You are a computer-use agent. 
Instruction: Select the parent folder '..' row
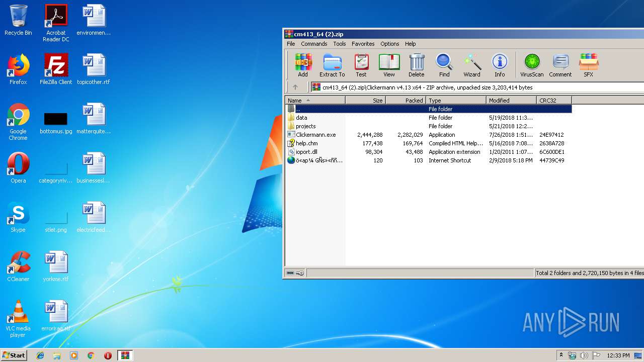(429, 109)
